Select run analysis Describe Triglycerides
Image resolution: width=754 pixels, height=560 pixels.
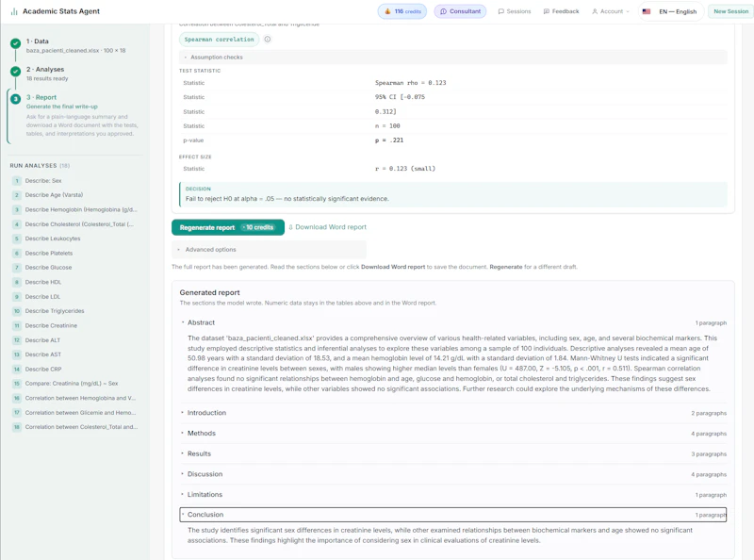click(75, 311)
